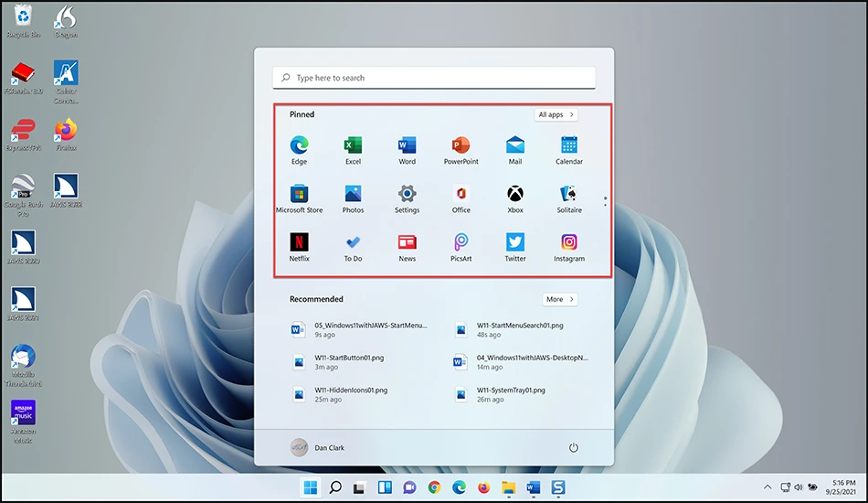This screenshot has width=868, height=503.
Task: Launch the pinned PicsArt app
Action: click(460, 247)
